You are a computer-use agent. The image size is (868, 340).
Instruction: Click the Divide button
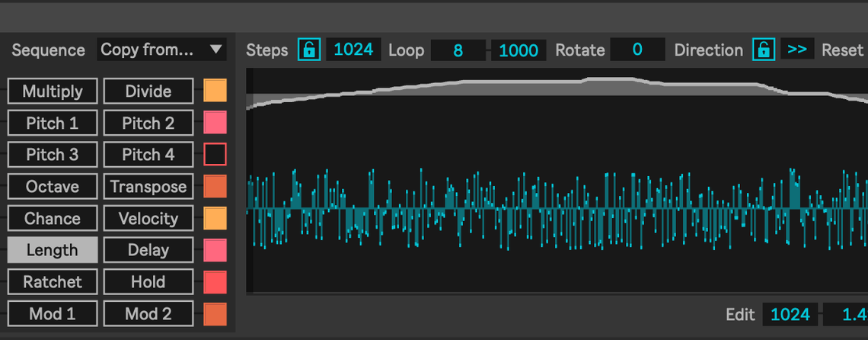click(148, 91)
